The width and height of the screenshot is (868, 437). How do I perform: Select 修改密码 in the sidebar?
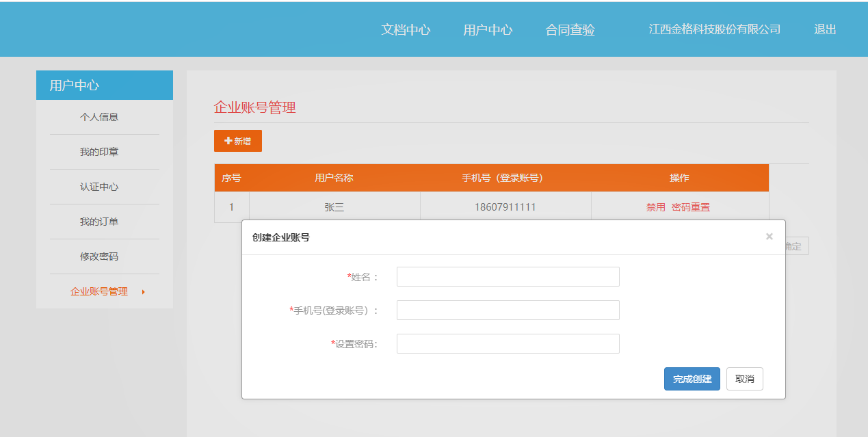[x=99, y=256]
